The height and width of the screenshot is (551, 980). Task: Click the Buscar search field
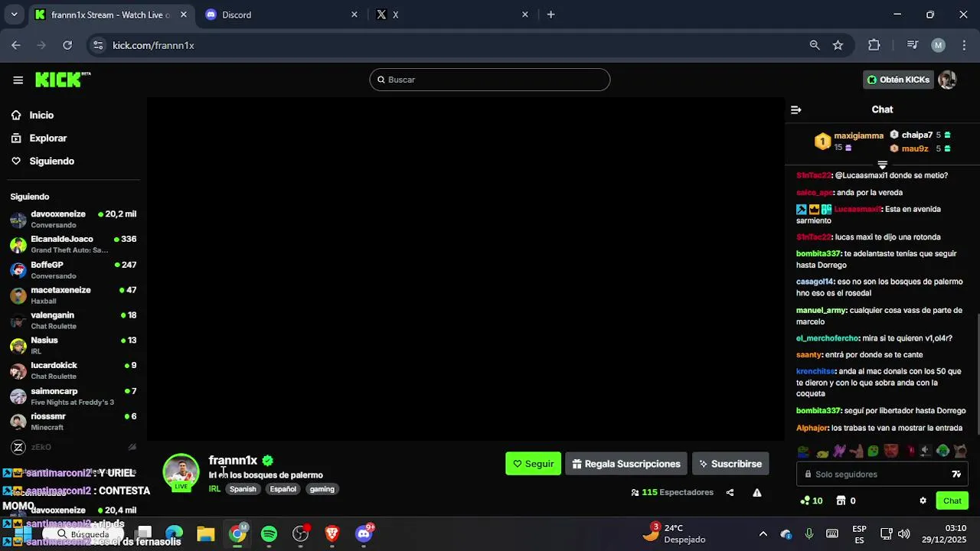(x=490, y=80)
